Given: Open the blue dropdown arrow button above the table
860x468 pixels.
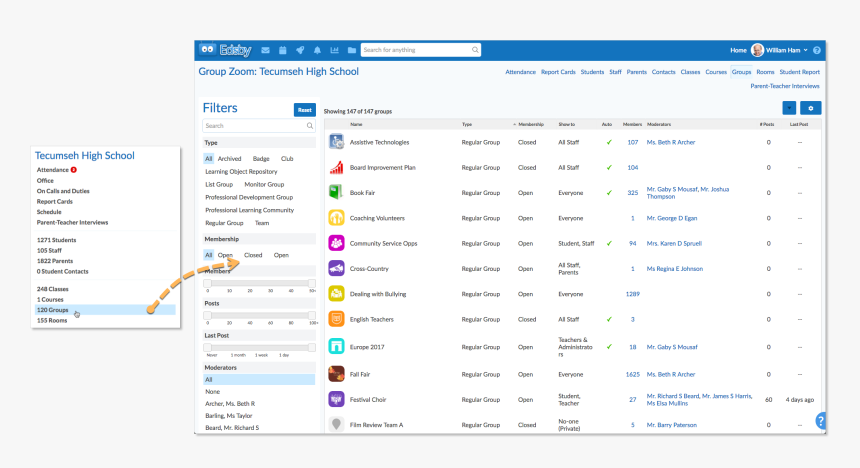Looking at the screenshot, I should coord(790,108).
